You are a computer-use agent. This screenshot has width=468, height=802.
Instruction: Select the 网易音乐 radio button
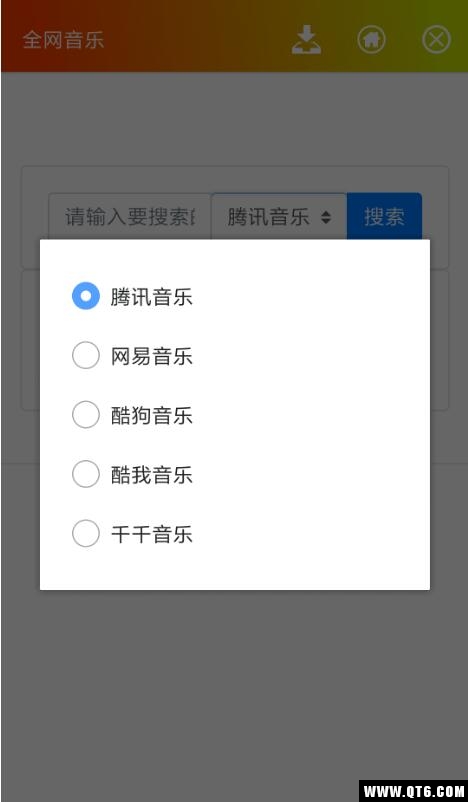coord(85,355)
